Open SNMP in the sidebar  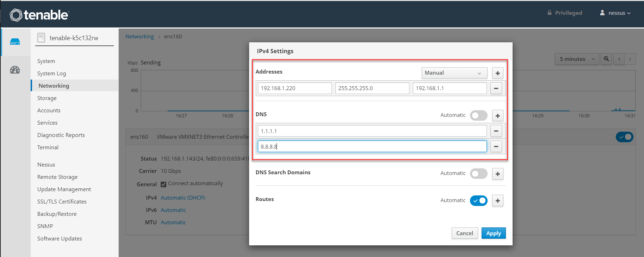pyautogui.click(x=45, y=226)
